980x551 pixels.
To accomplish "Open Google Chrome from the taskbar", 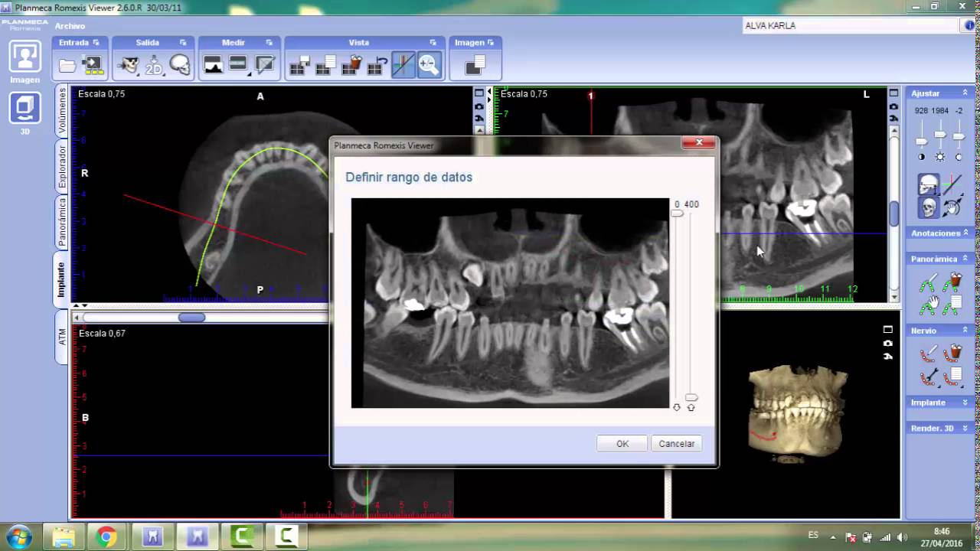I will 106,537.
